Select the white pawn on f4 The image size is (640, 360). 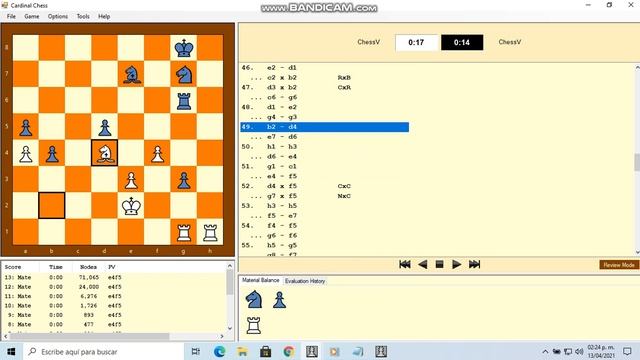coord(158,153)
